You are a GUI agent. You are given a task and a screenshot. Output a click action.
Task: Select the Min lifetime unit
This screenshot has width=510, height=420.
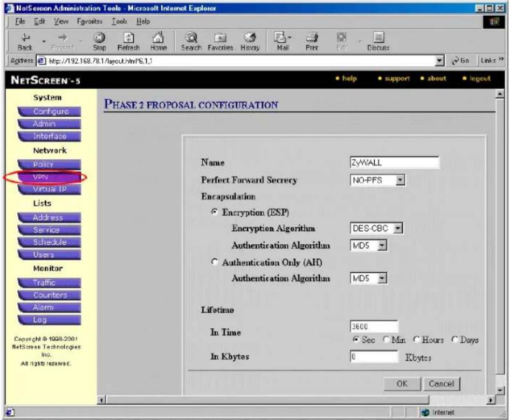point(386,340)
